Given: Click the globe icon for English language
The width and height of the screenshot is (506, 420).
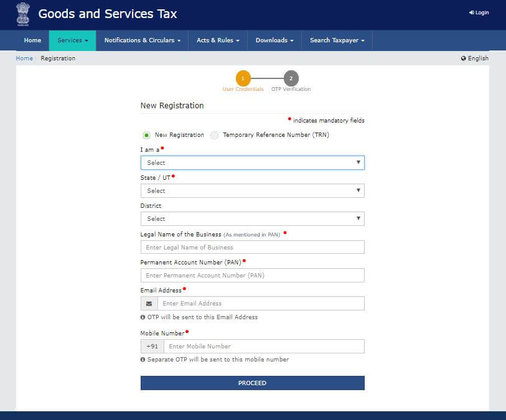Looking at the screenshot, I should [463, 58].
